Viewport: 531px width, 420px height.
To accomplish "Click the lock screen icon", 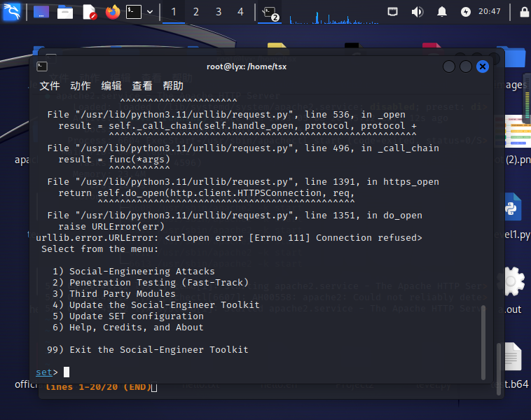I will click(x=524, y=12).
